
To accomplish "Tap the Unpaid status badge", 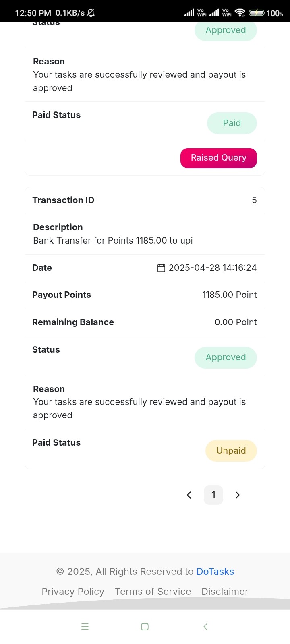I will [231, 451].
